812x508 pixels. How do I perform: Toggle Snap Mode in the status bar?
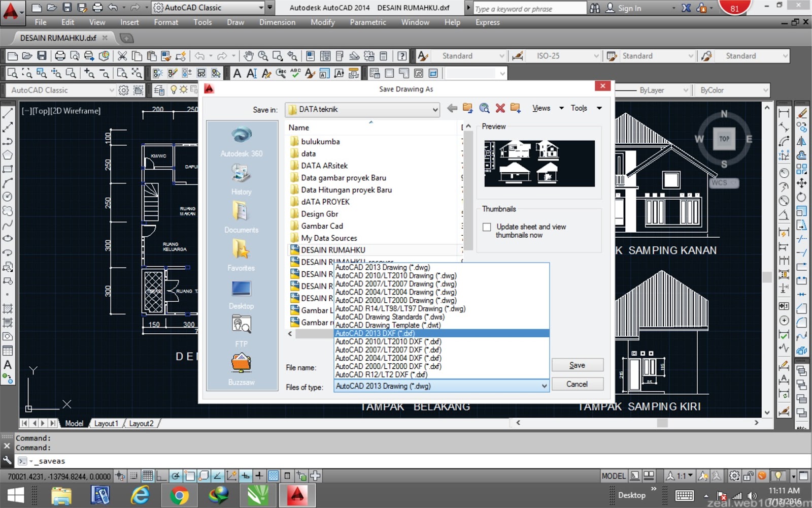(134, 476)
